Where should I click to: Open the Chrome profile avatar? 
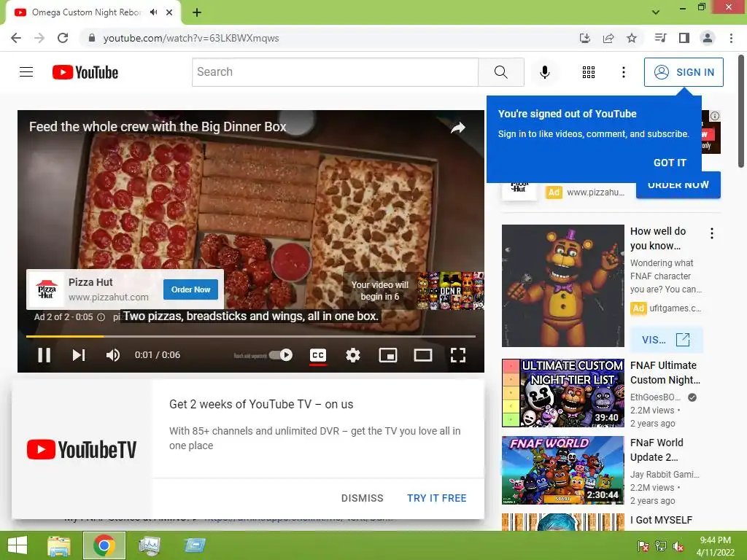708,38
